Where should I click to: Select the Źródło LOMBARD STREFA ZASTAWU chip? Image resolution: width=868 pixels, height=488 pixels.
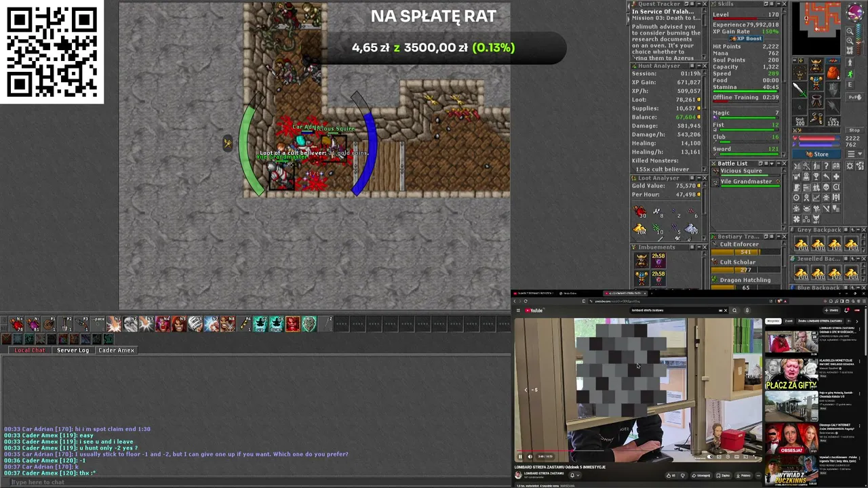(819, 321)
